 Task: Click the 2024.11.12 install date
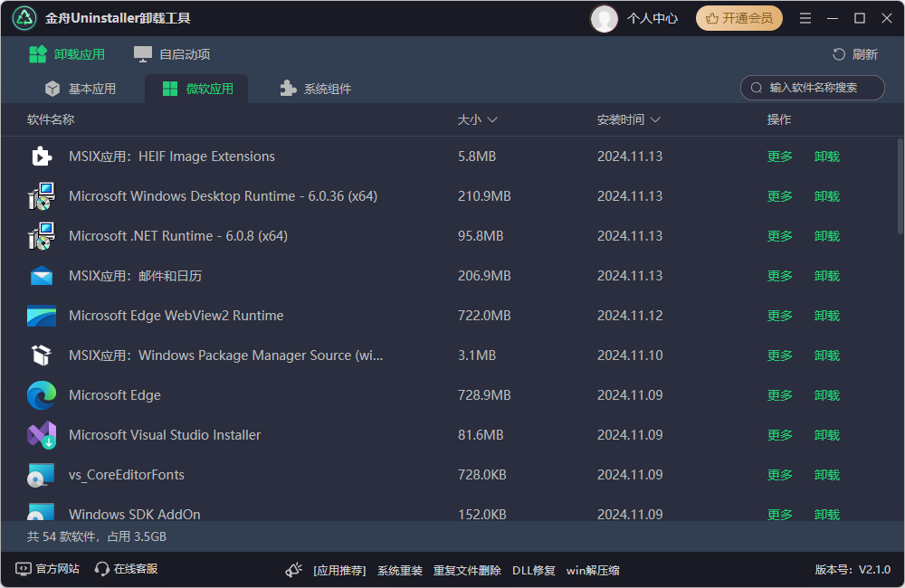(x=630, y=316)
